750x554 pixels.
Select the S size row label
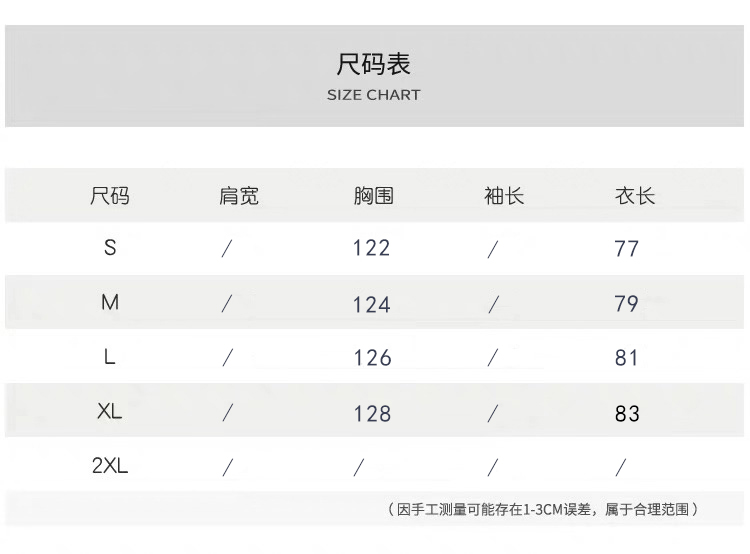point(110,247)
